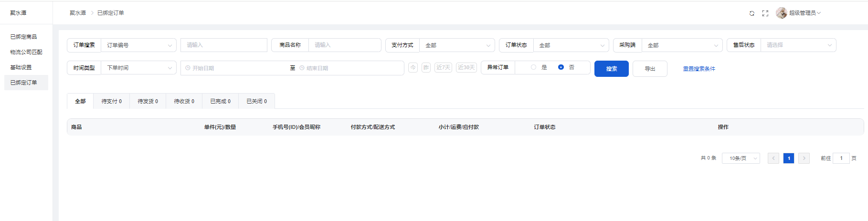Click the 导出 export button
The width and height of the screenshot is (868, 221).
pos(650,69)
